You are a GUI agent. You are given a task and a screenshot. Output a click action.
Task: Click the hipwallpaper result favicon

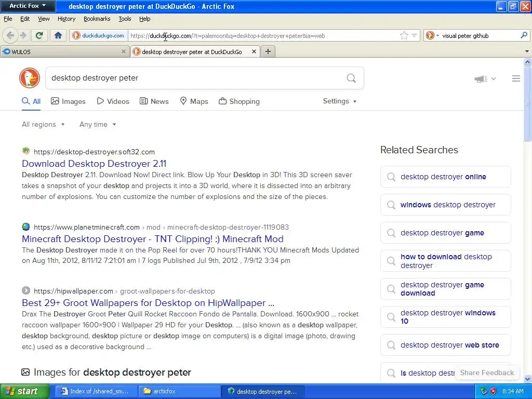click(x=26, y=290)
